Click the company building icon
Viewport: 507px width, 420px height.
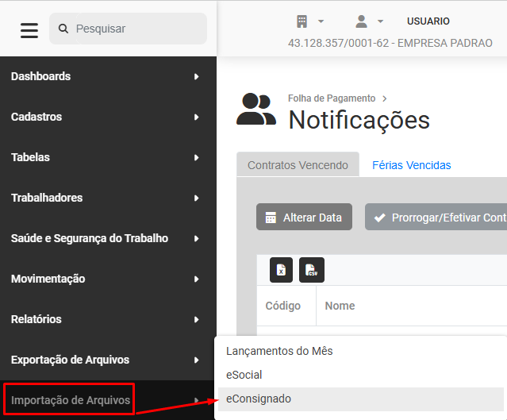(x=302, y=21)
